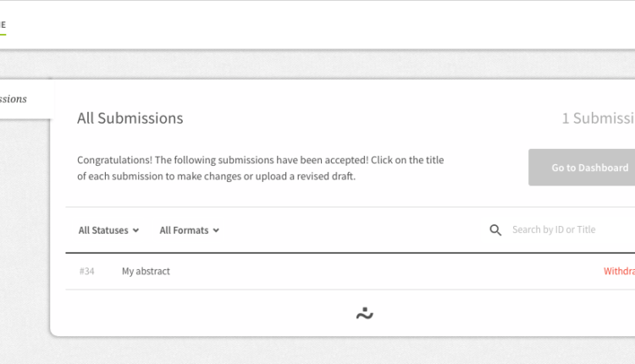Click the All Submissions heading
This screenshot has height=364, width=635.
(130, 119)
